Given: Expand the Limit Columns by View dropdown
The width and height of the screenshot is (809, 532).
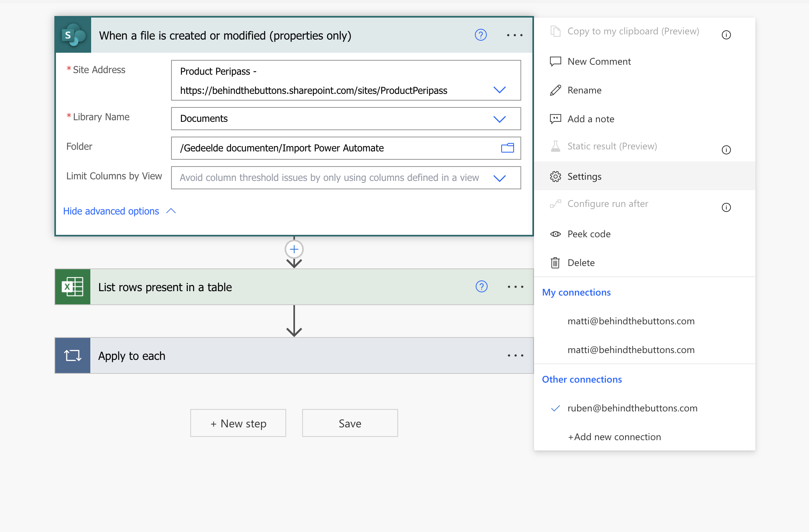Looking at the screenshot, I should 500,178.
